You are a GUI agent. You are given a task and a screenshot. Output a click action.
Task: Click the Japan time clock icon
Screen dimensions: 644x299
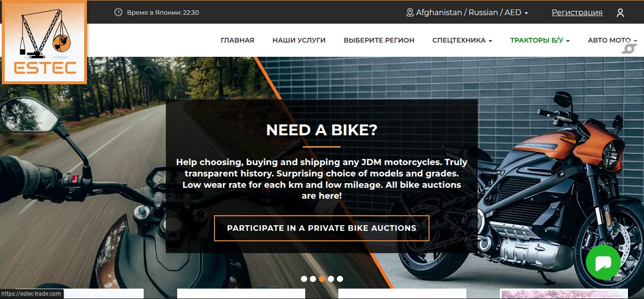click(x=119, y=12)
